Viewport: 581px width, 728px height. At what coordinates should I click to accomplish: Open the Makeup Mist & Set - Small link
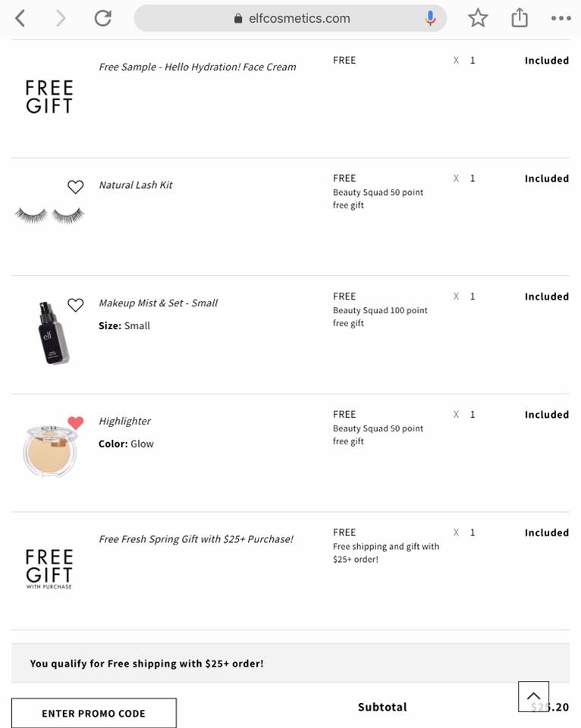(159, 303)
